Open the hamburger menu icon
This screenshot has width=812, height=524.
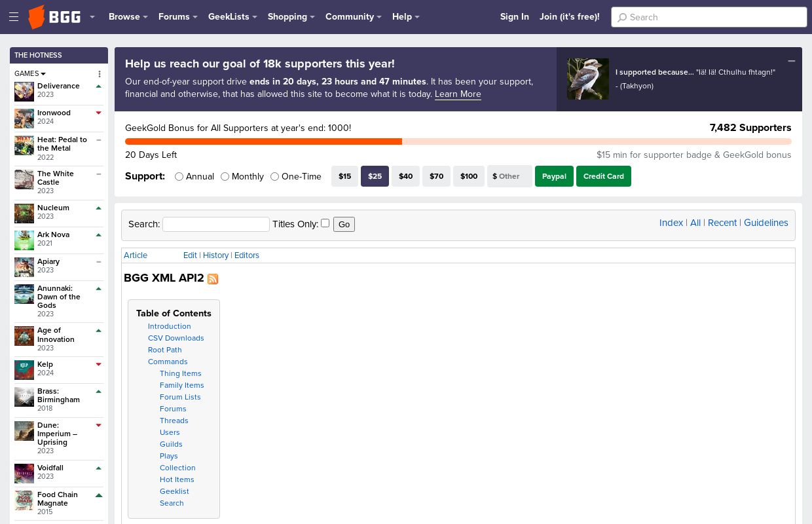coord(14,17)
